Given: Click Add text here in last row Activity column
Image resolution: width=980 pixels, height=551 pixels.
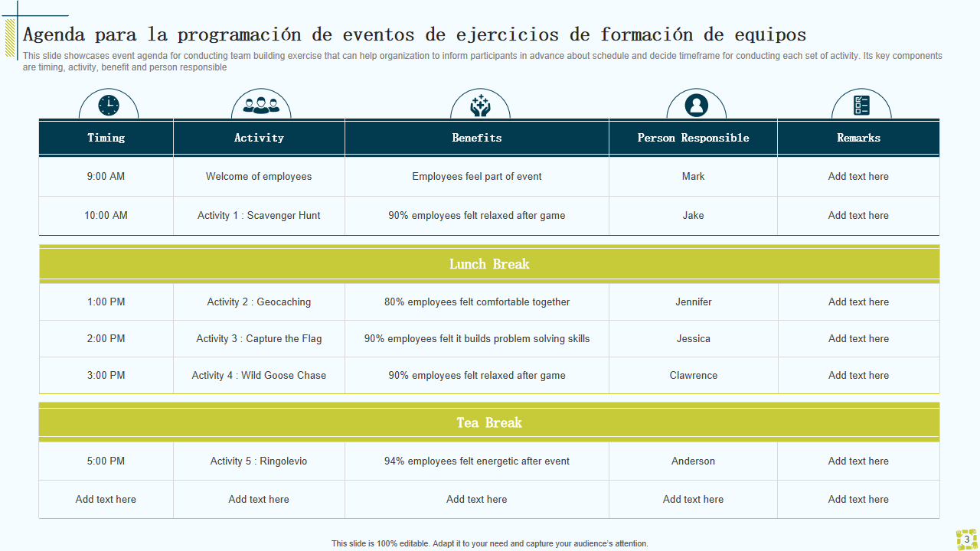Looking at the screenshot, I should tap(259, 500).
